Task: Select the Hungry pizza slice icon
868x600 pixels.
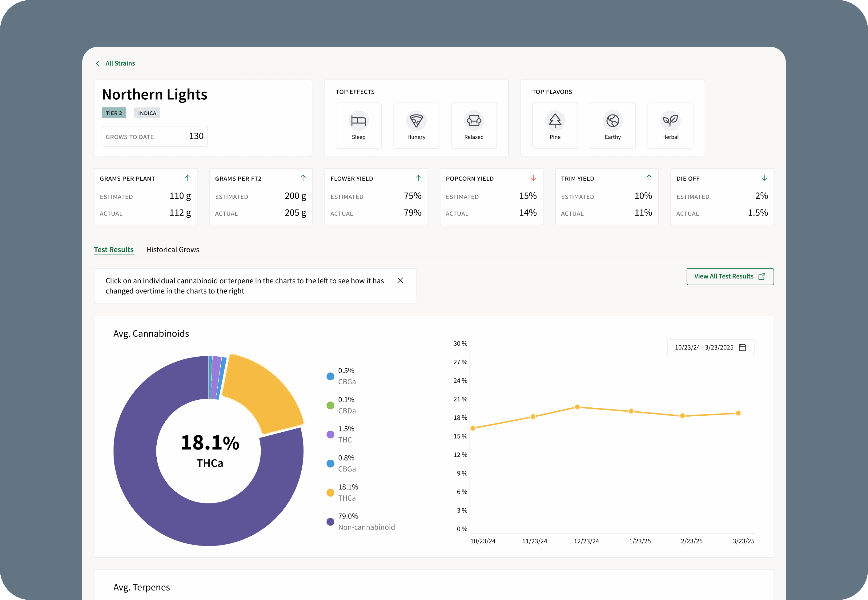Action: [416, 121]
